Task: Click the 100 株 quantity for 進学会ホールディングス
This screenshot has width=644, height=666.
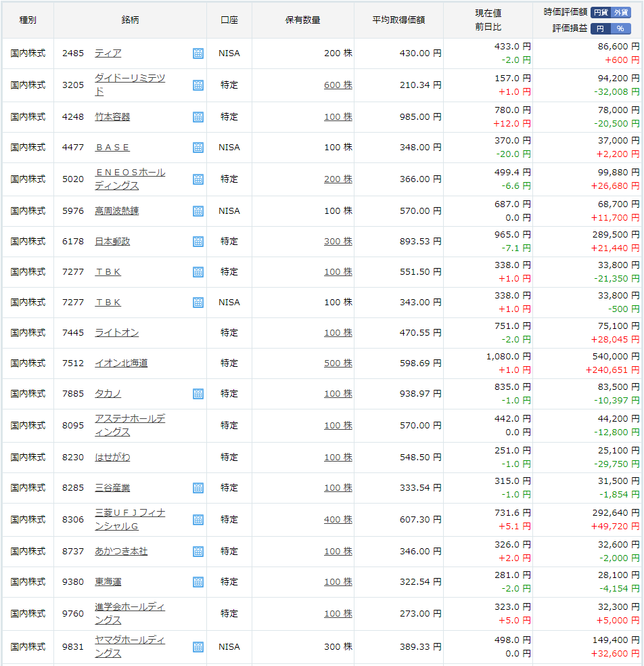Action: (338, 614)
